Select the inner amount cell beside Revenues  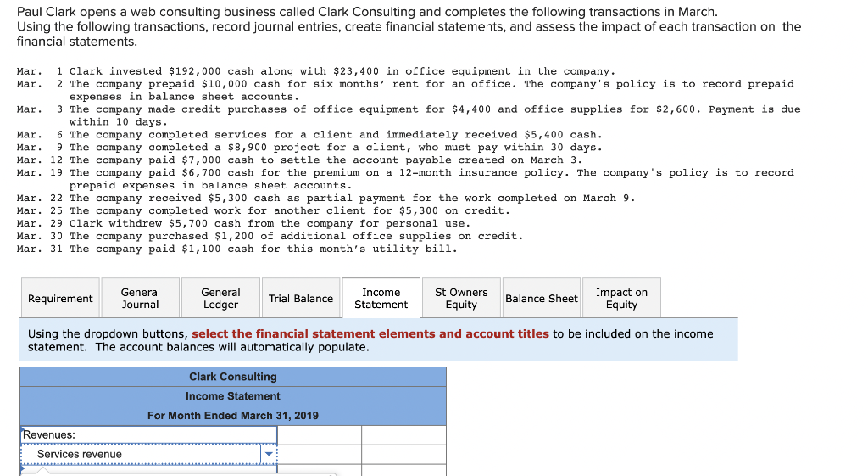click(320, 435)
